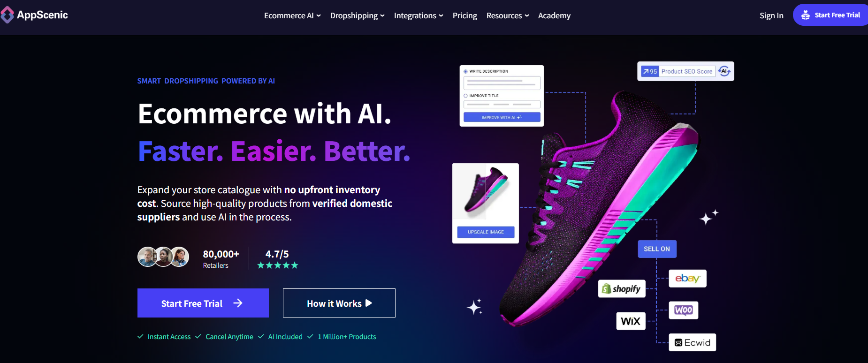Viewport: 868px width, 363px height.
Task: Click the hero Start Free Trial button
Action: click(203, 303)
